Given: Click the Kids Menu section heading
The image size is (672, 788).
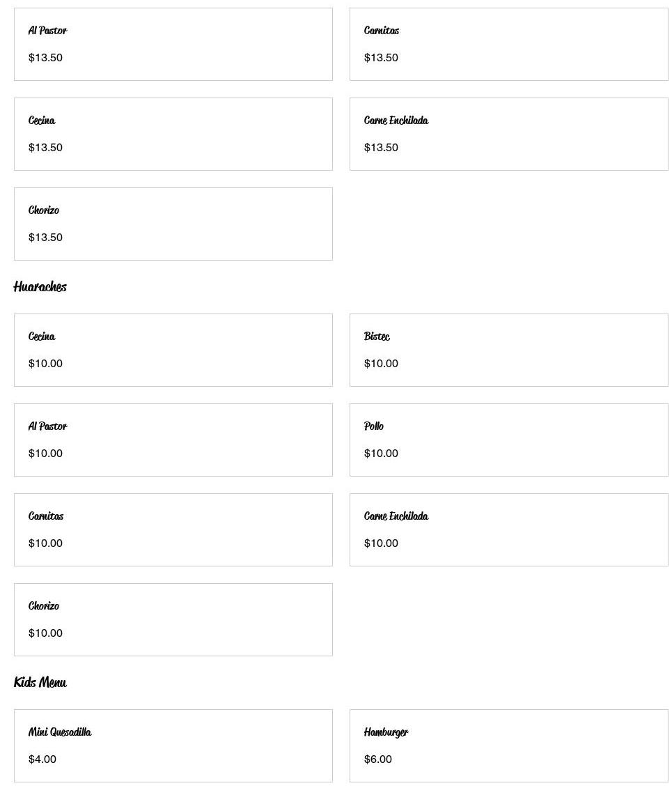Looking at the screenshot, I should point(40,683).
